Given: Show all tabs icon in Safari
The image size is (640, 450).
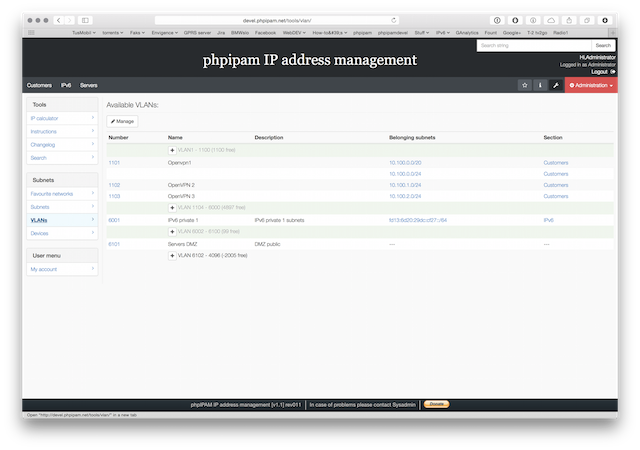Looking at the screenshot, I should tap(587, 20).
